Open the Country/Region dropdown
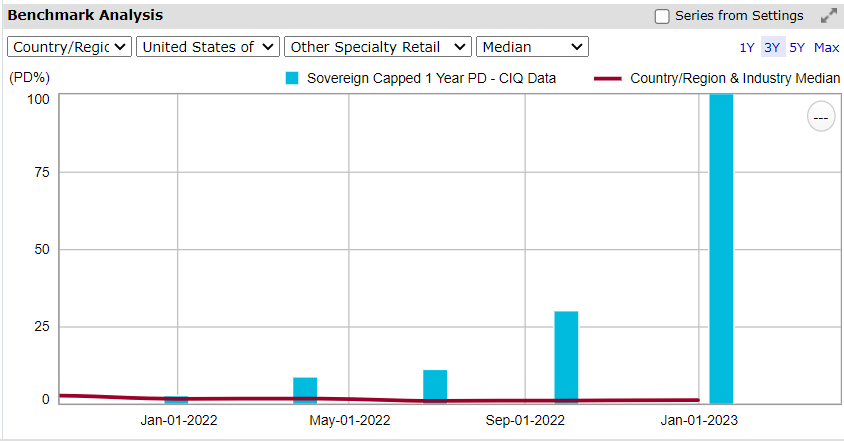The width and height of the screenshot is (844, 441). pyautogui.click(x=69, y=47)
